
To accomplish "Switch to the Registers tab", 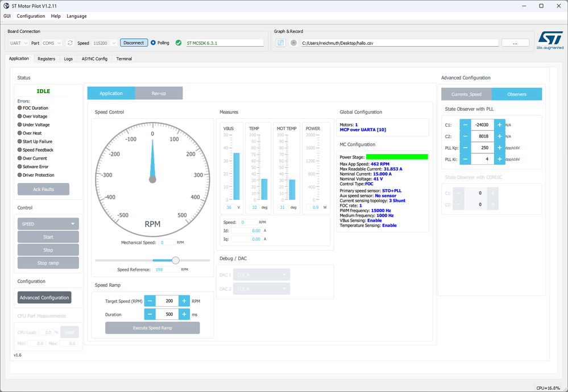I will (x=47, y=59).
